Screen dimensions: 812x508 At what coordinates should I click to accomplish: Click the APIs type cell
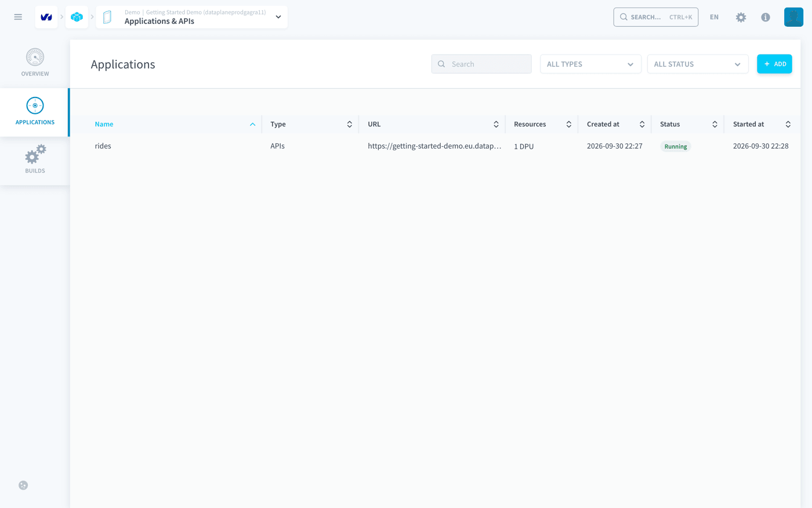pos(277,146)
